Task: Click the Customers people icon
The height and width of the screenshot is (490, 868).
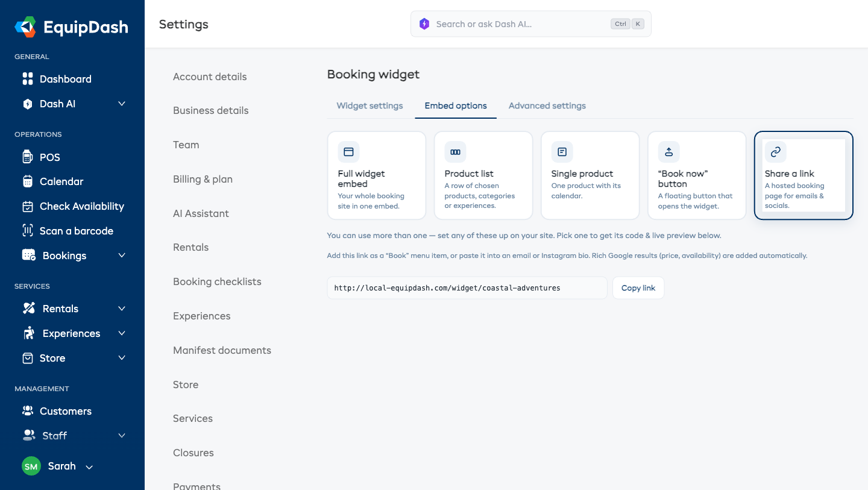Action: 27,411
